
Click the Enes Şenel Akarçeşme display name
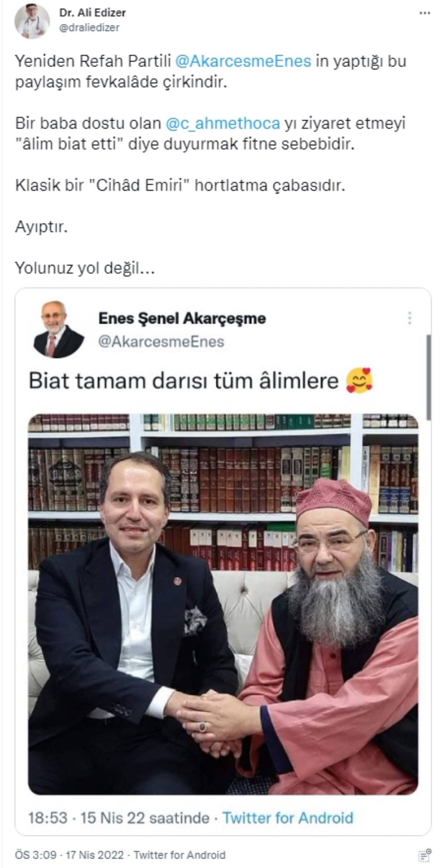[182, 318]
